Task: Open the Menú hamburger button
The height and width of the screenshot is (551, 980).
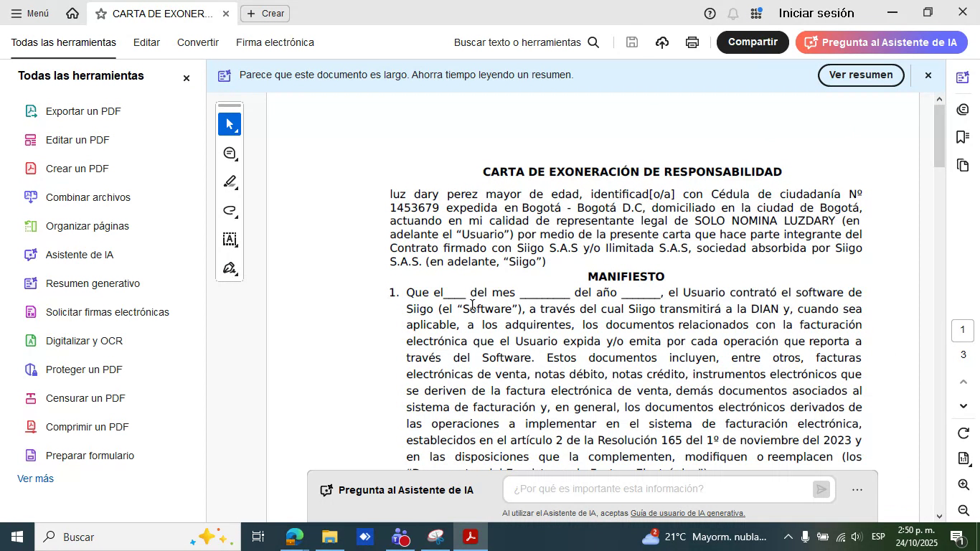Action: coord(29,13)
